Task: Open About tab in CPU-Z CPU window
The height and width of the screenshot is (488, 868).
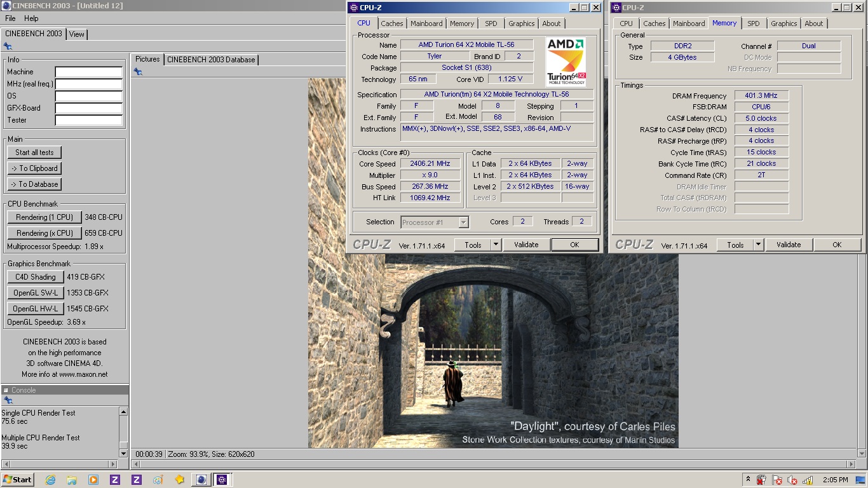Action: [552, 24]
